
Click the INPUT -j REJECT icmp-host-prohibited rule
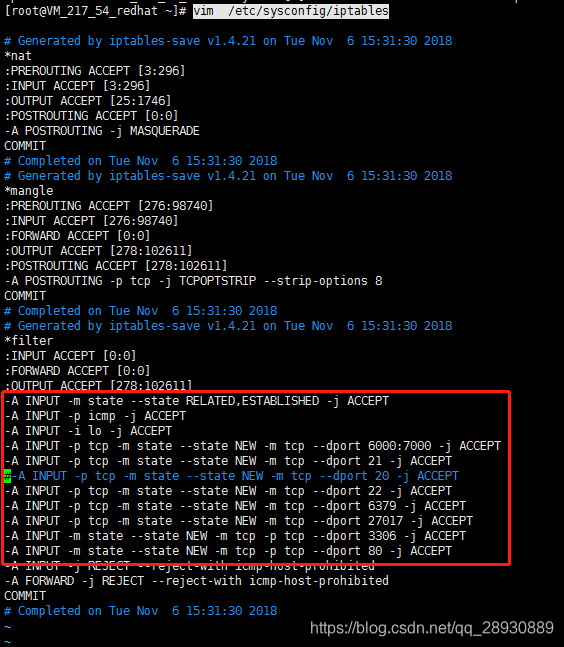(x=190, y=566)
